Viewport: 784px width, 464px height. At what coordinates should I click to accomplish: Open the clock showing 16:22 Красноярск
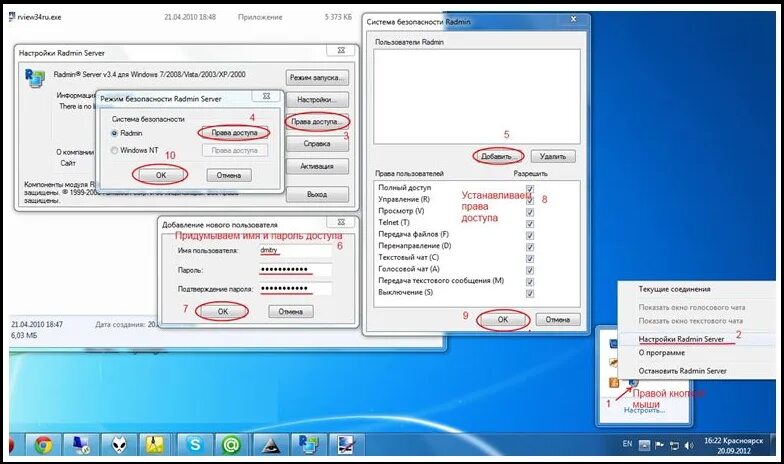point(734,445)
